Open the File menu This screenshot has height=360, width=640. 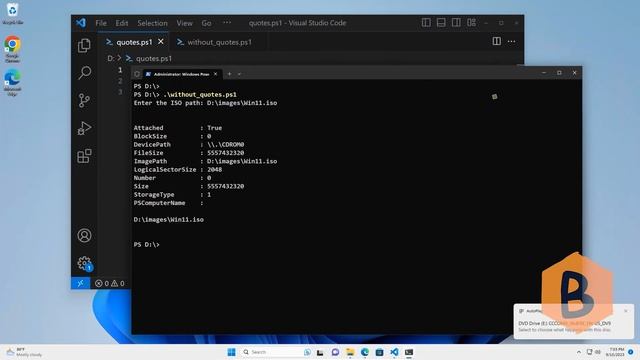tap(101, 23)
